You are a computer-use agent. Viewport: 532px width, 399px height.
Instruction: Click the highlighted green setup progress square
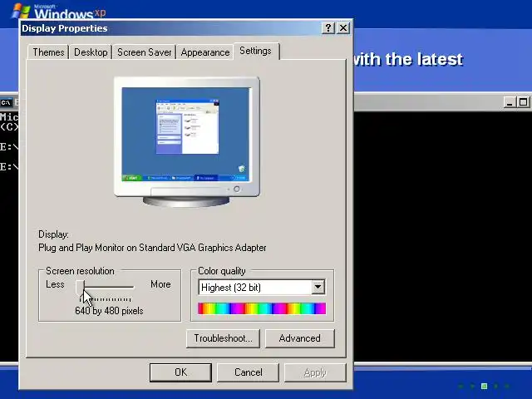484,386
